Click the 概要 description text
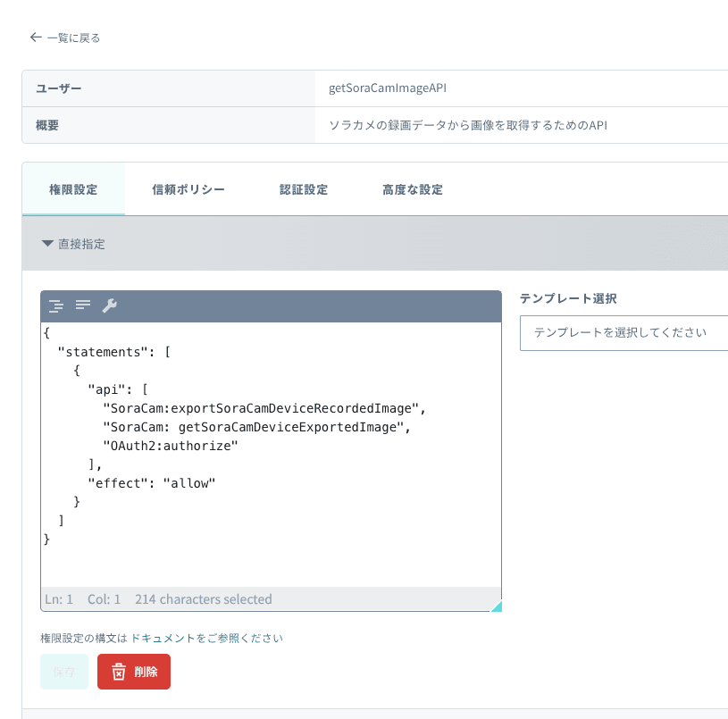Viewport: 728px width, 719px height. (x=468, y=125)
